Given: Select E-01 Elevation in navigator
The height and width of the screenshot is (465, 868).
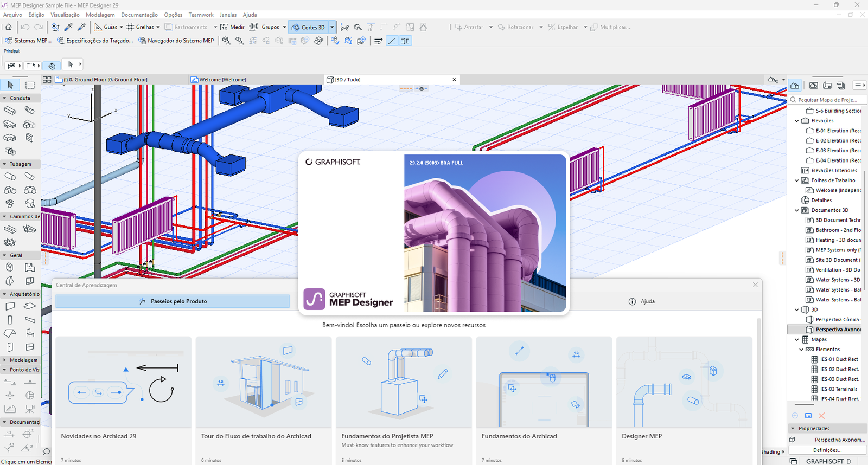Looking at the screenshot, I should click(x=833, y=131).
